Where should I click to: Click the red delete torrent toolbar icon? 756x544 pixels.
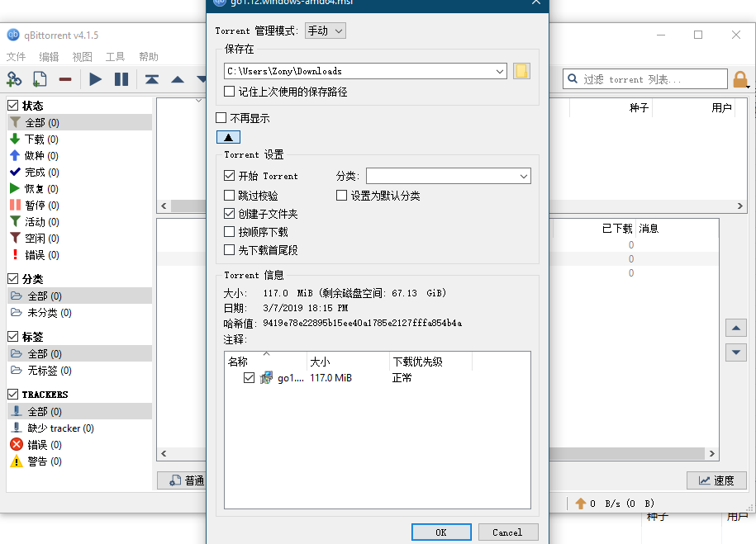[65, 79]
